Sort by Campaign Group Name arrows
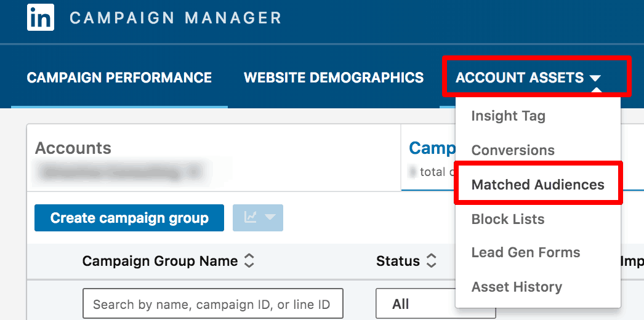The height and width of the screenshot is (320, 644). pyautogui.click(x=249, y=261)
